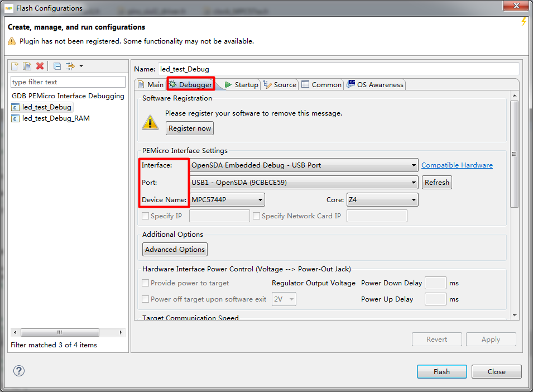The image size is (533, 392).
Task: Switch to the Source tab
Action: 280,85
